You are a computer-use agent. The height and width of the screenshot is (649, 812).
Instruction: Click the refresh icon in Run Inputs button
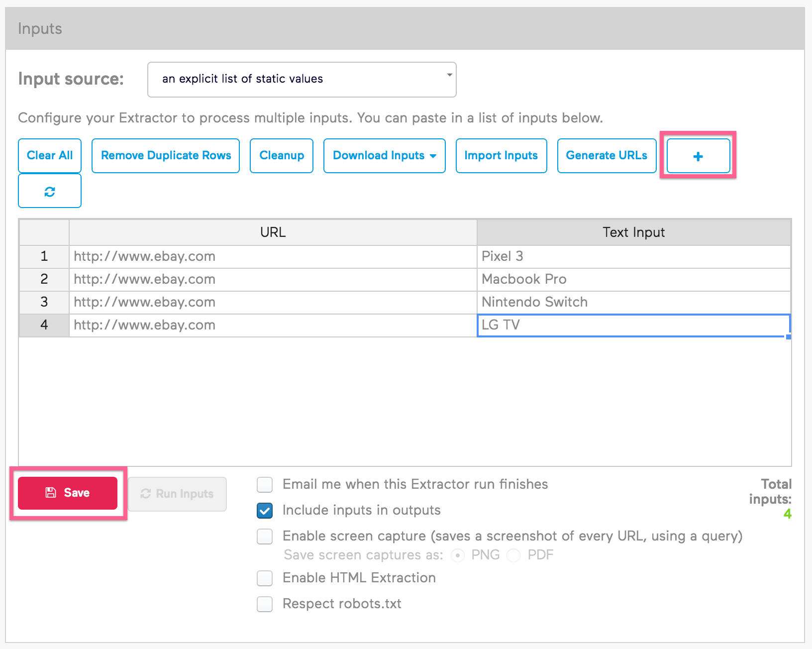tap(145, 494)
